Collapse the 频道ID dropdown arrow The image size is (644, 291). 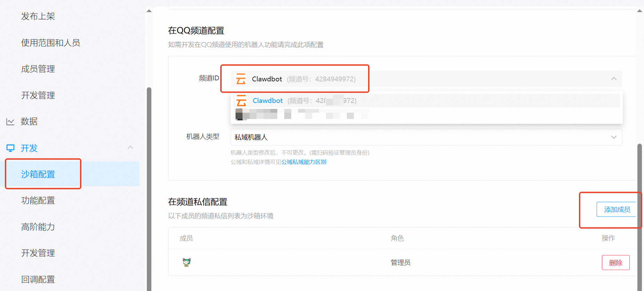click(614, 79)
